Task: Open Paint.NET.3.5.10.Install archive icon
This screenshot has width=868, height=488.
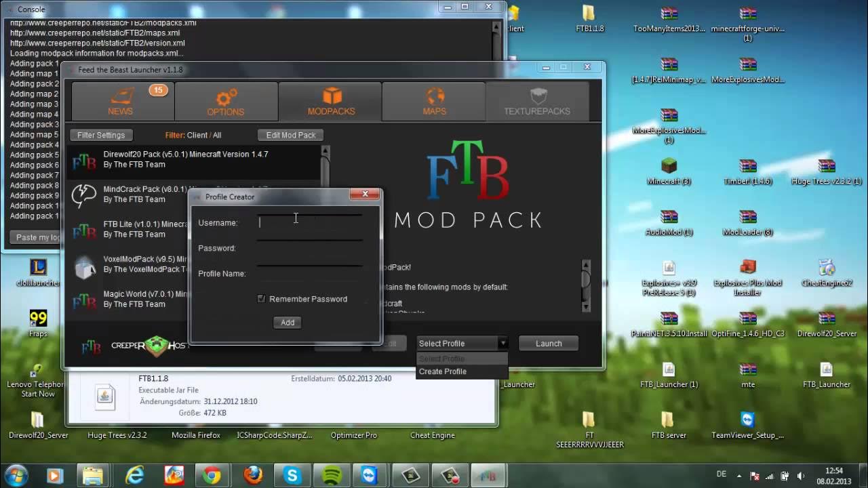Action: (669, 319)
